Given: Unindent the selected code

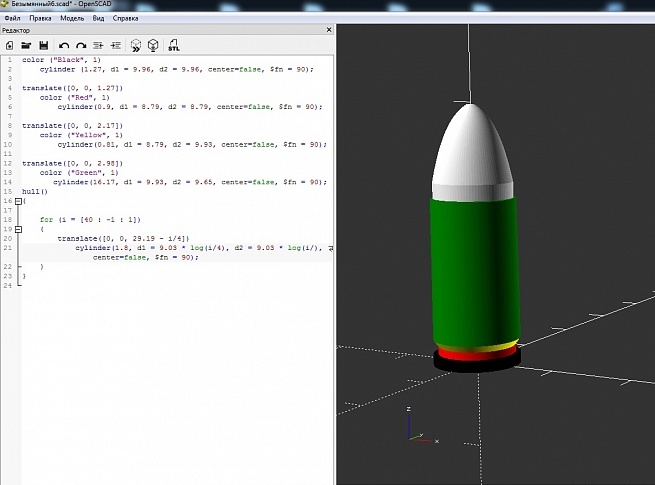Looking at the screenshot, I should [98, 45].
